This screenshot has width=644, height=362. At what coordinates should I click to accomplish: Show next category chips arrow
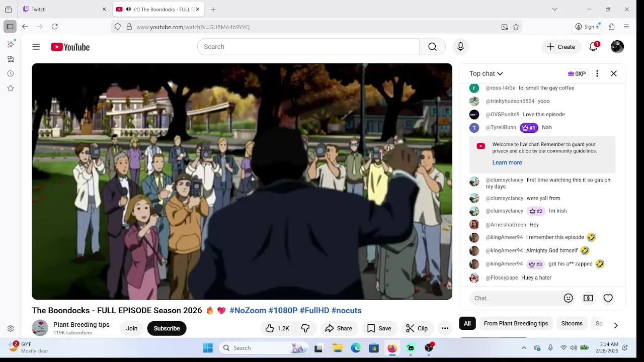(x=615, y=325)
